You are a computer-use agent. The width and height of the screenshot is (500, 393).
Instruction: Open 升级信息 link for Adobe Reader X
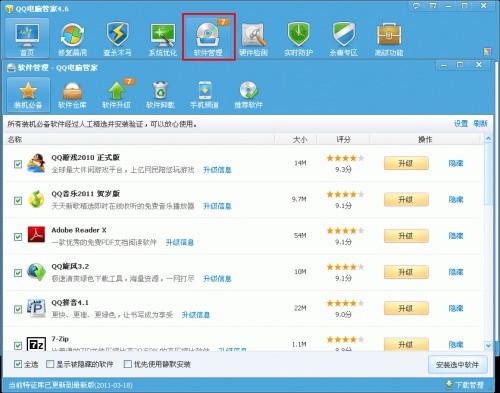[180, 242]
